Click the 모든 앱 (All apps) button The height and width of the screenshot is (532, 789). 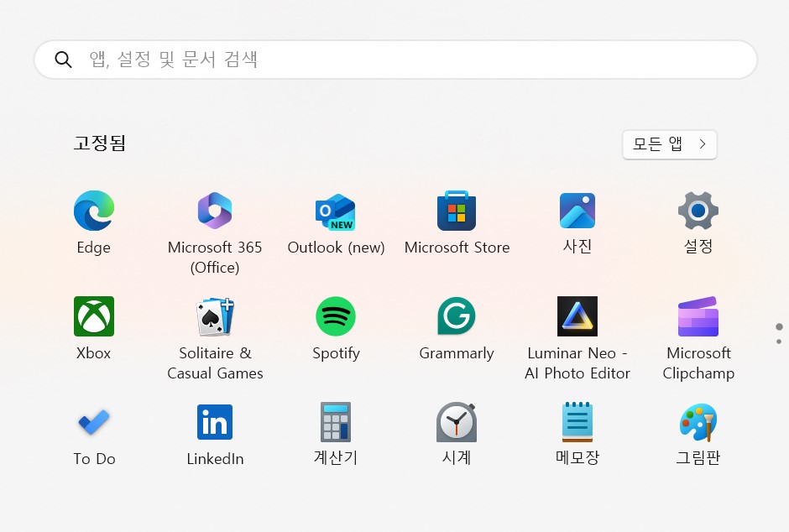(x=669, y=145)
